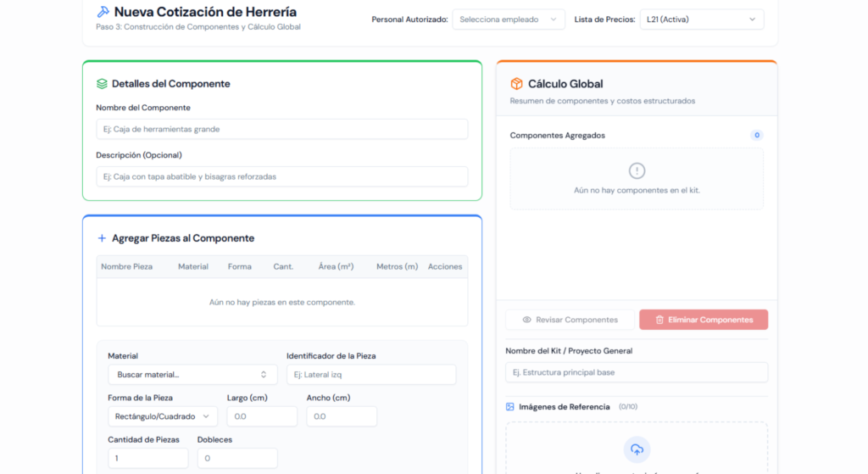Click the orange box icon of Cálculo Global
Viewport: 868px width, 474px height.
(x=516, y=84)
